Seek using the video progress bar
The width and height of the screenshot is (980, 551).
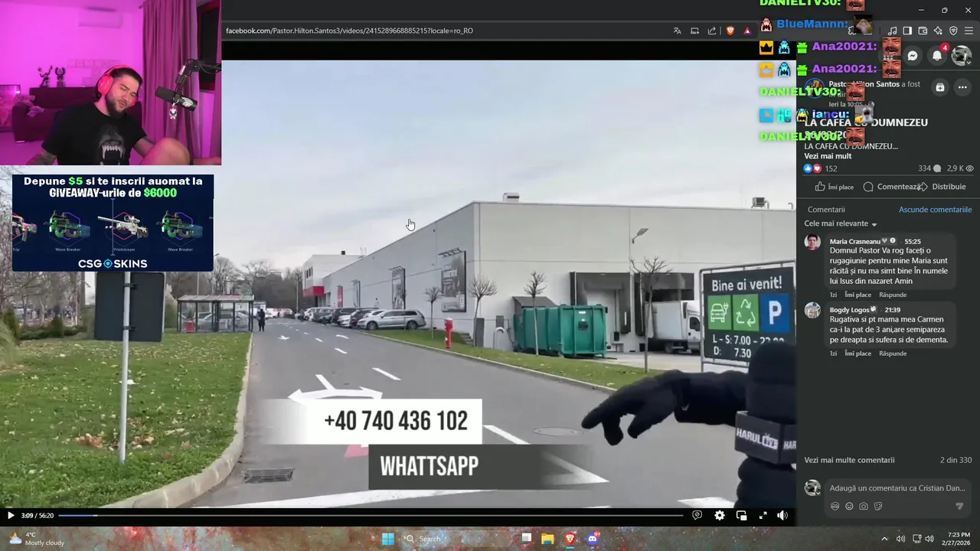371,516
